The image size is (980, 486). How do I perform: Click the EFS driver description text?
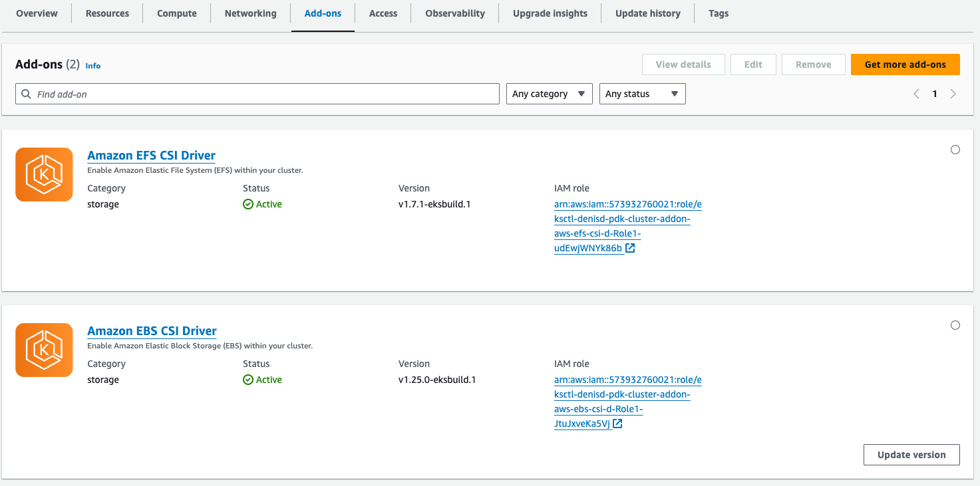tap(195, 170)
